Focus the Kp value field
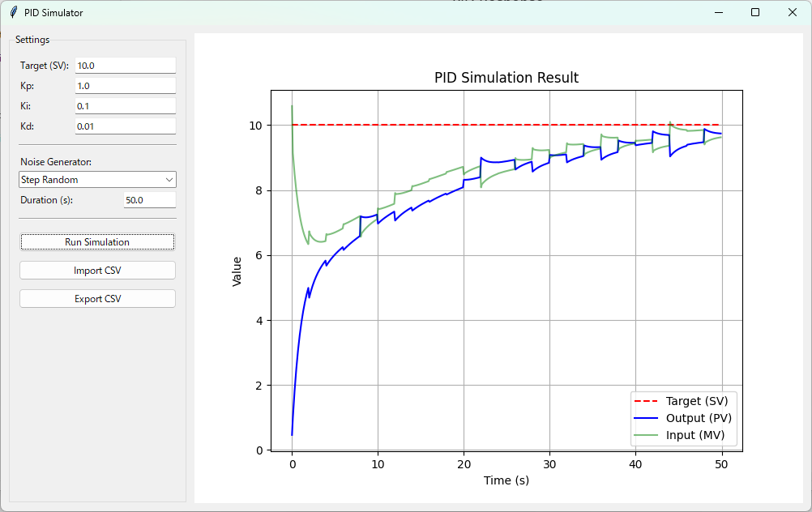The width and height of the screenshot is (812, 512). [x=125, y=86]
